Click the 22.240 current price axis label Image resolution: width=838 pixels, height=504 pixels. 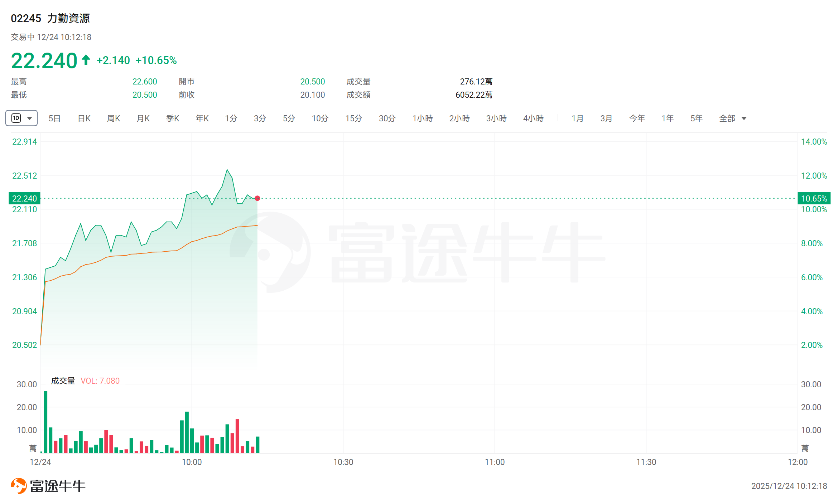[24, 198]
